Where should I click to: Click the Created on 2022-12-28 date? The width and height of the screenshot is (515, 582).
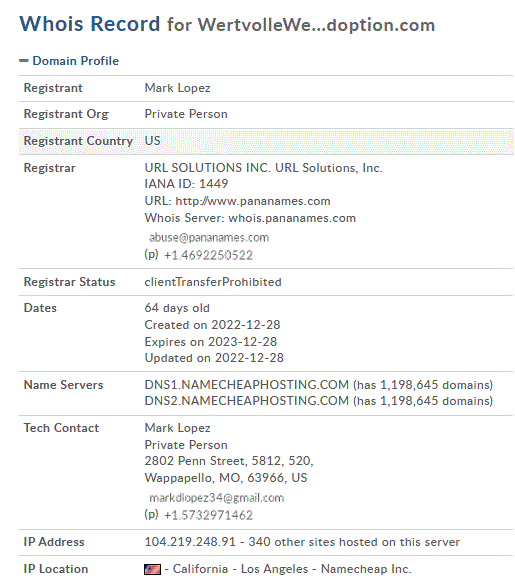212,325
